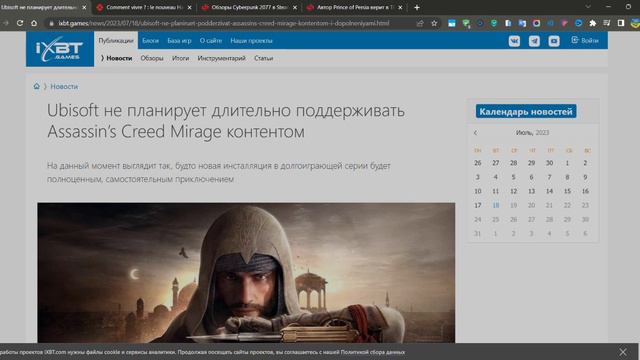Click the browser address bar URL
Screen dimensions: 640x360
[x=224, y=23]
